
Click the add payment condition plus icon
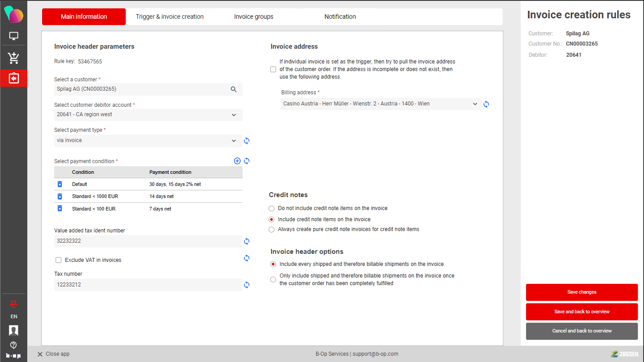pos(237,161)
